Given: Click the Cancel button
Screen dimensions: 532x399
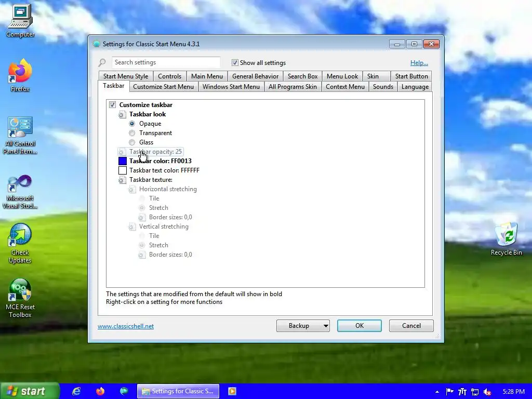Looking at the screenshot, I should (411, 326).
